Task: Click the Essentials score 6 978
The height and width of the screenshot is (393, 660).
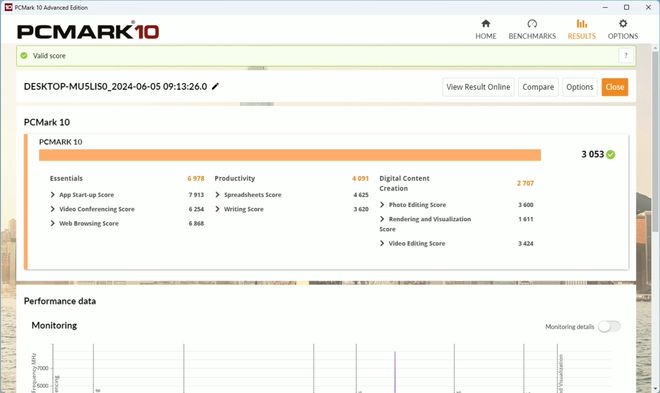Action: click(196, 178)
